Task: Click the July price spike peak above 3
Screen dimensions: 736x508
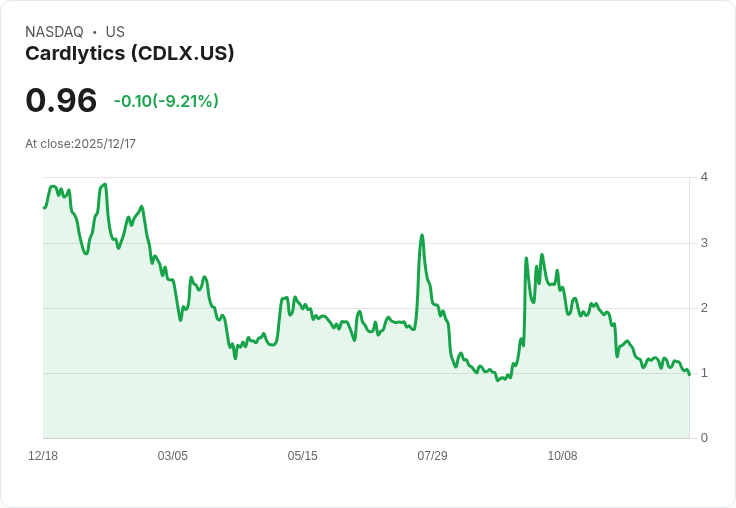Action: [422, 235]
